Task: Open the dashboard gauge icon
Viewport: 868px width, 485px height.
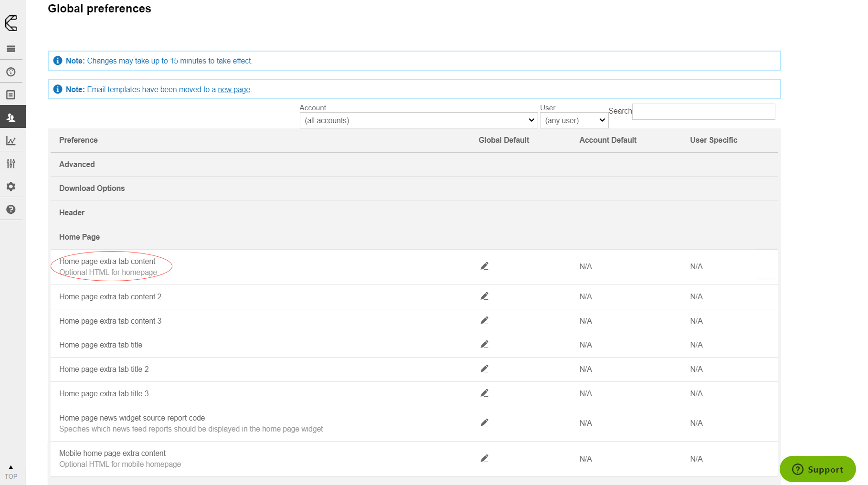Action: 11,72
